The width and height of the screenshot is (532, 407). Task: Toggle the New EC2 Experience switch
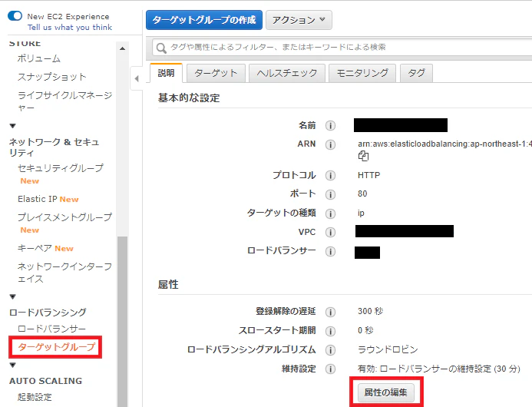click(x=15, y=16)
